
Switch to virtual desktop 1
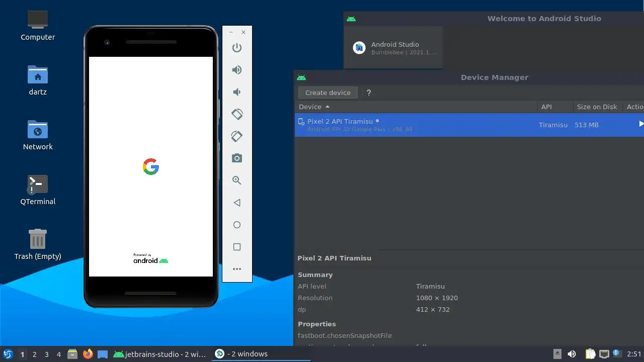pos(22,354)
